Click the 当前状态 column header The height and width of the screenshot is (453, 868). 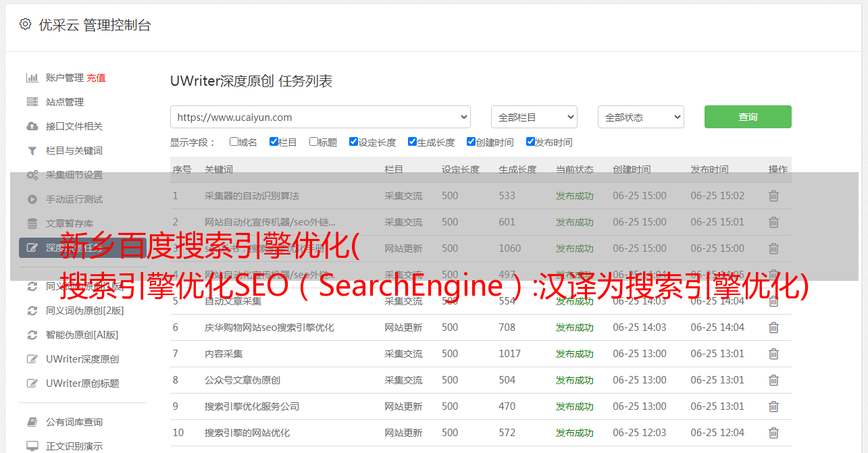(x=575, y=169)
